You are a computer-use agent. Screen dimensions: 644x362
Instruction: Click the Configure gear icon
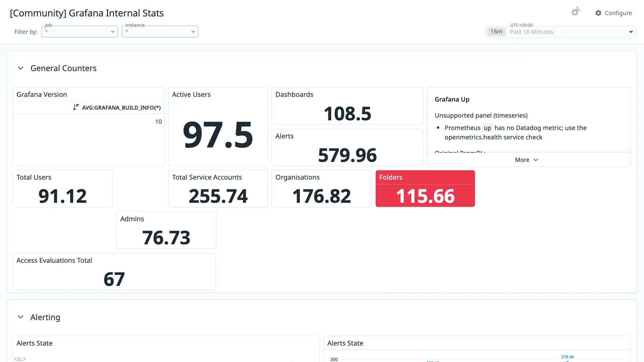[x=598, y=13]
